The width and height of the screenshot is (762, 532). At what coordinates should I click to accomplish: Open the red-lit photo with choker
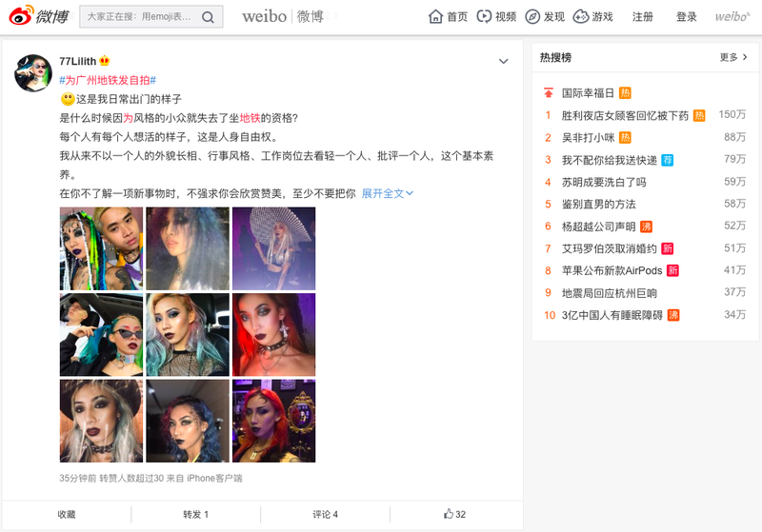(x=274, y=334)
